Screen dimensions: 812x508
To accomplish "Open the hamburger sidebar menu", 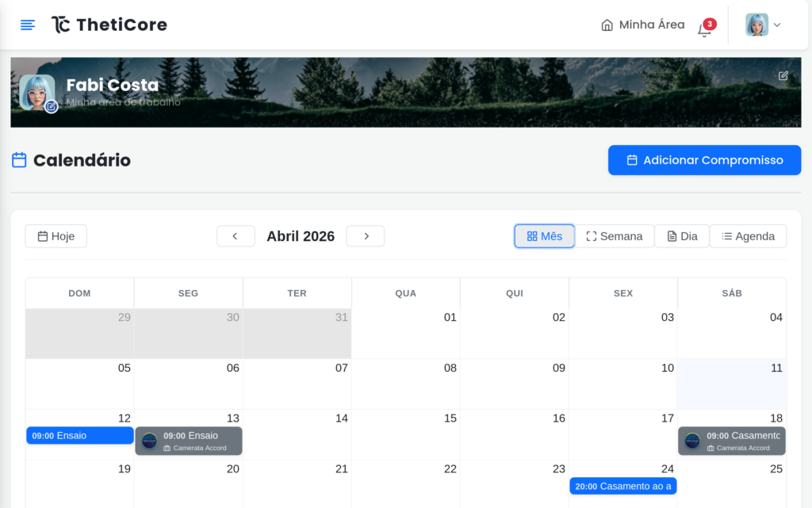I will [x=28, y=25].
